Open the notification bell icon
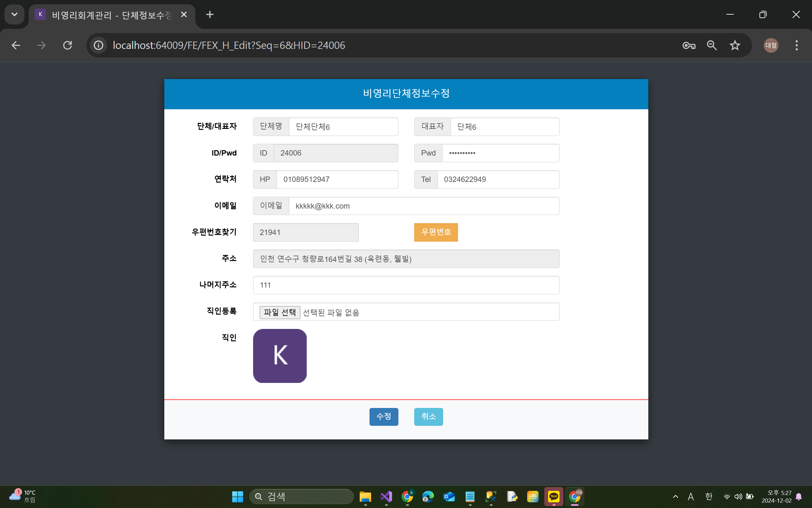 pos(799,497)
